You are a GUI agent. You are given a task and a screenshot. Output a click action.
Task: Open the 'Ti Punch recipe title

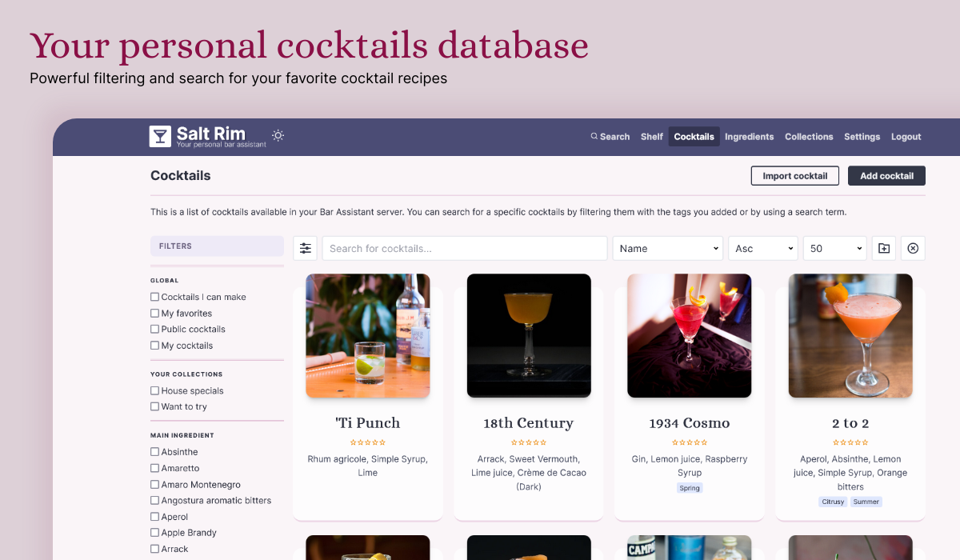tap(368, 423)
